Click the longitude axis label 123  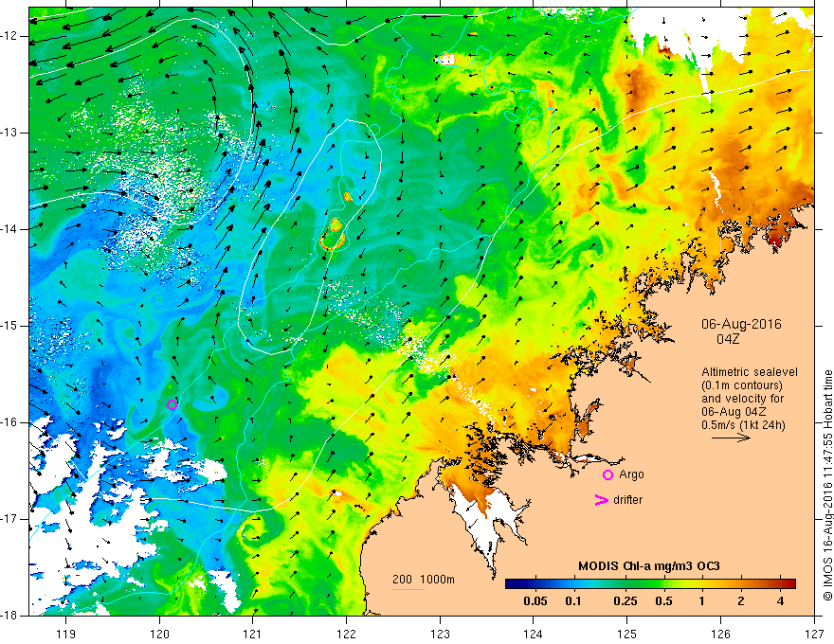(x=440, y=634)
